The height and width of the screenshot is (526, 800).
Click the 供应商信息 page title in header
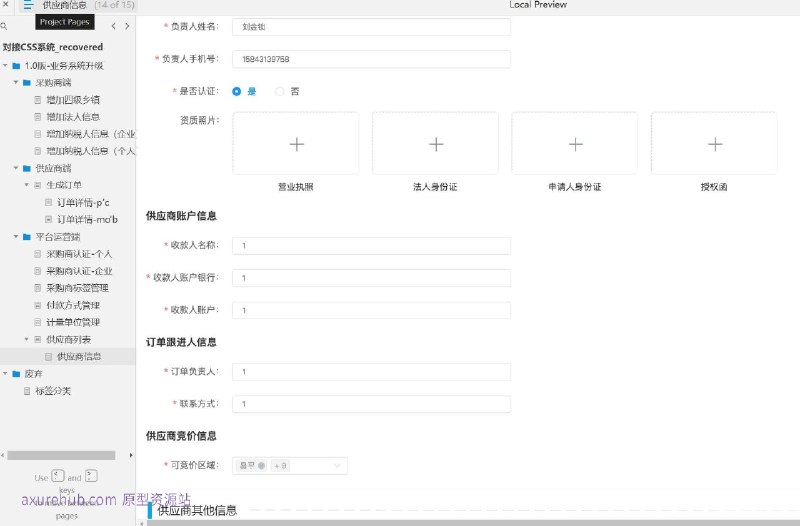click(x=64, y=5)
